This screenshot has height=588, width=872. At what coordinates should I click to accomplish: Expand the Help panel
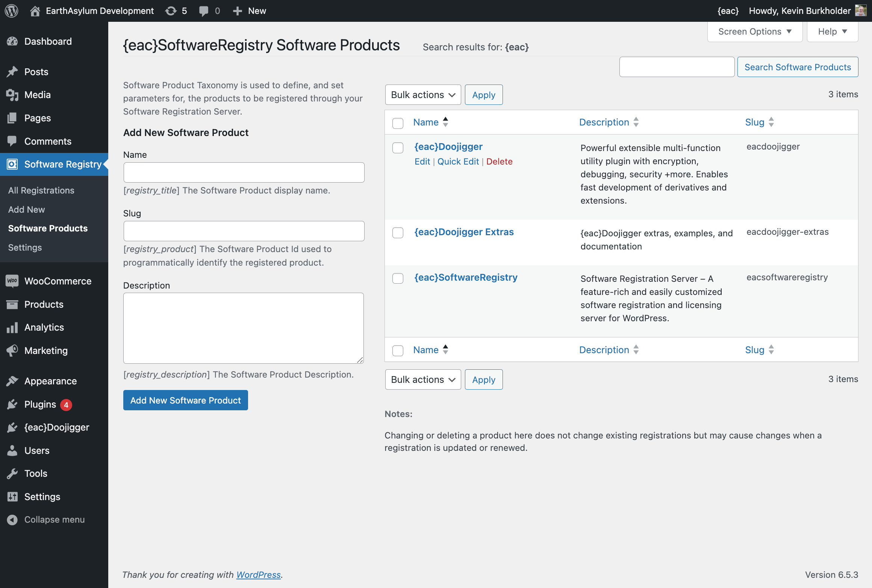(833, 32)
